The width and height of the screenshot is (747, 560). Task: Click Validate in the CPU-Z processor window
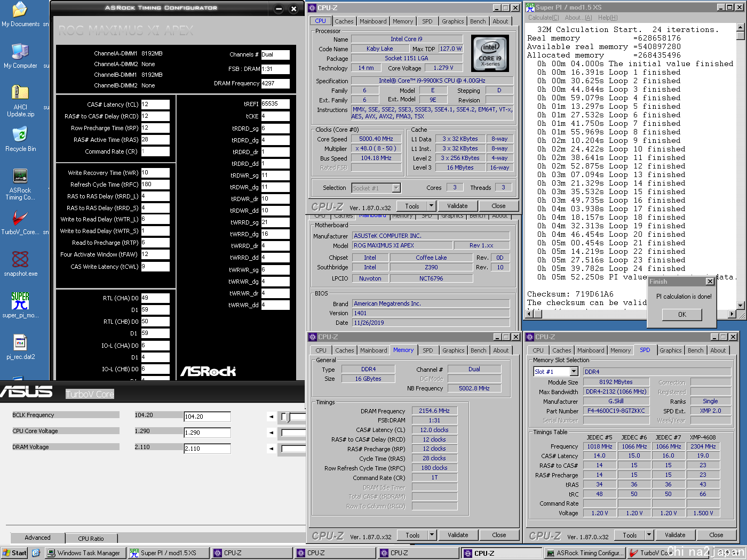[x=457, y=206]
